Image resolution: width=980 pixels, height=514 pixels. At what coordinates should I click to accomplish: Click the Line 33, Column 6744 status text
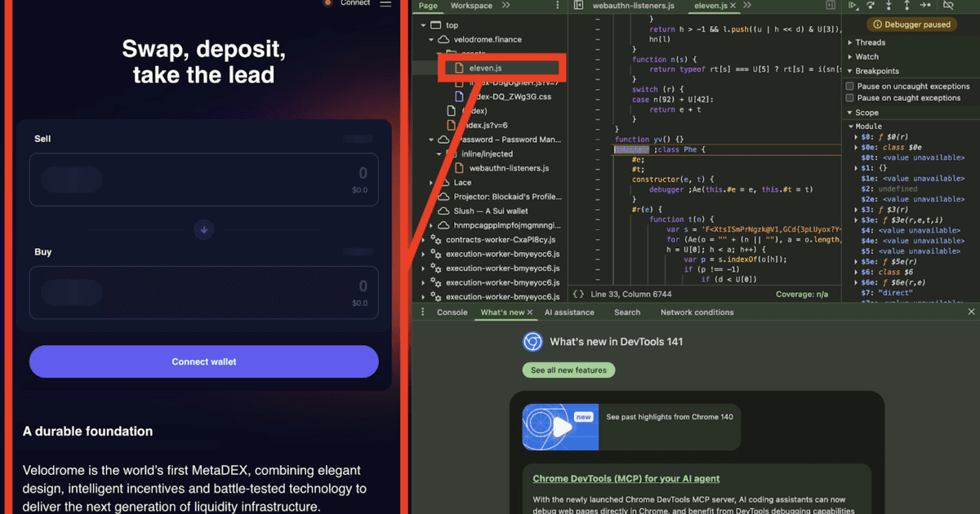631,294
